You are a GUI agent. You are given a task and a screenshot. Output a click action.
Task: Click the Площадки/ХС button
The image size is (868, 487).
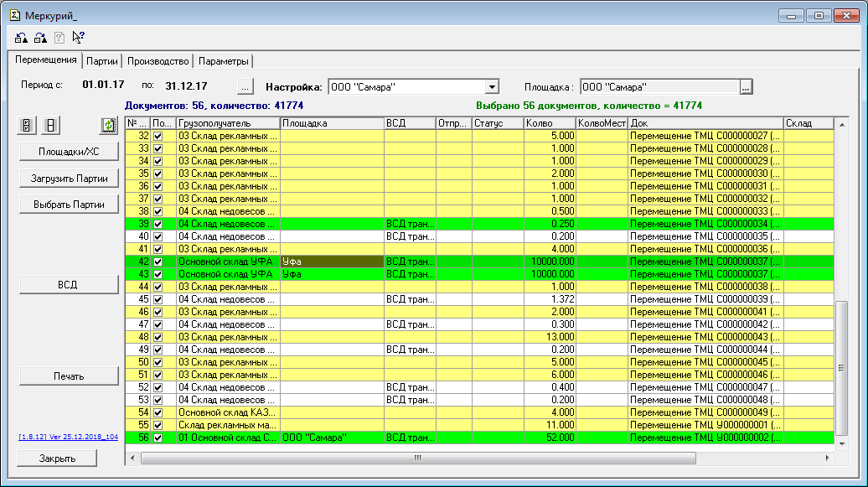(x=69, y=151)
